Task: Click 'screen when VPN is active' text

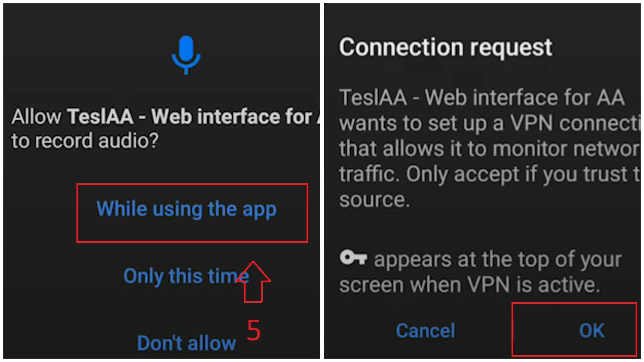Action: tap(470, 285)
